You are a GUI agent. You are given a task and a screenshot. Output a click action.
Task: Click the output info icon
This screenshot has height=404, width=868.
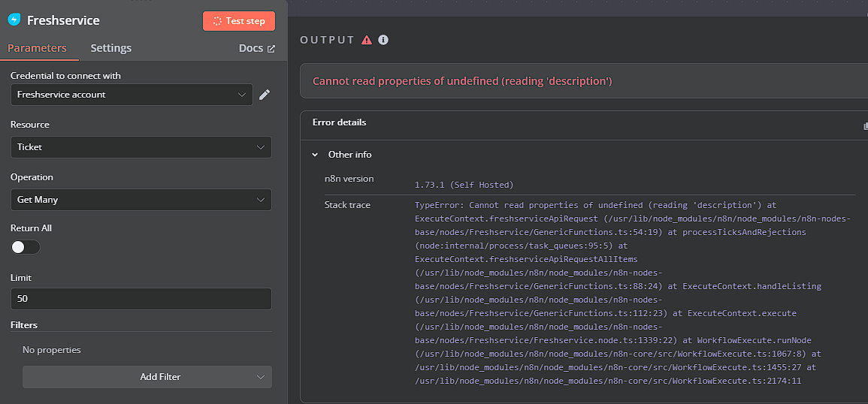coord(383,40)
